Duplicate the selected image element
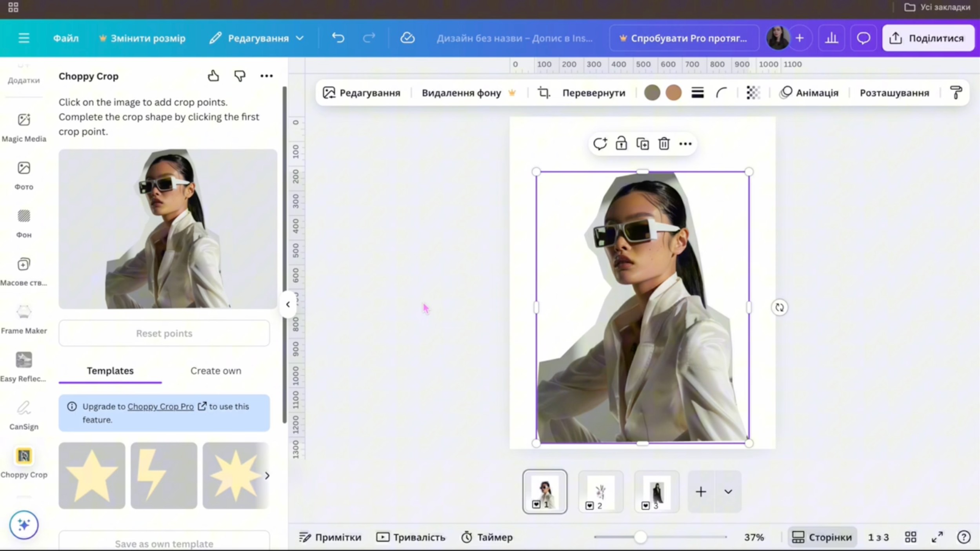The image size is (980, 551). 642,144
